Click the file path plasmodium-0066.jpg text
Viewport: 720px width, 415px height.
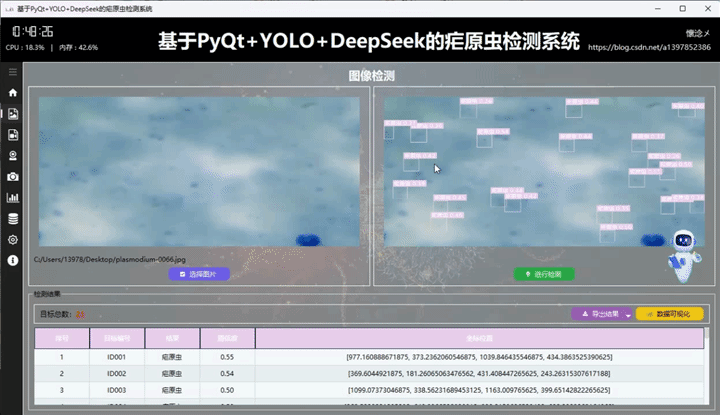click(110, 259)
